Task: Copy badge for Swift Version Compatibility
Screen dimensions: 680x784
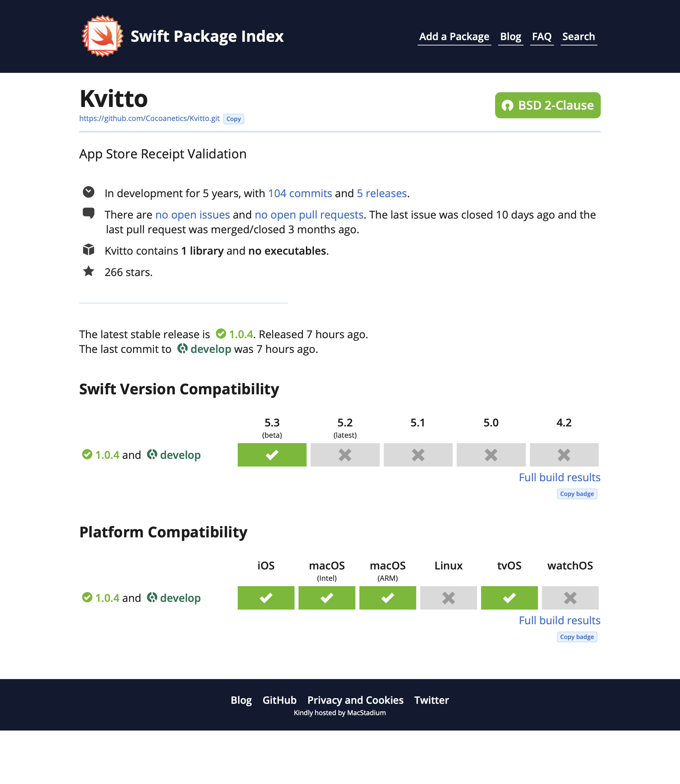Action: pyautogui.click(x=577, y=494)
